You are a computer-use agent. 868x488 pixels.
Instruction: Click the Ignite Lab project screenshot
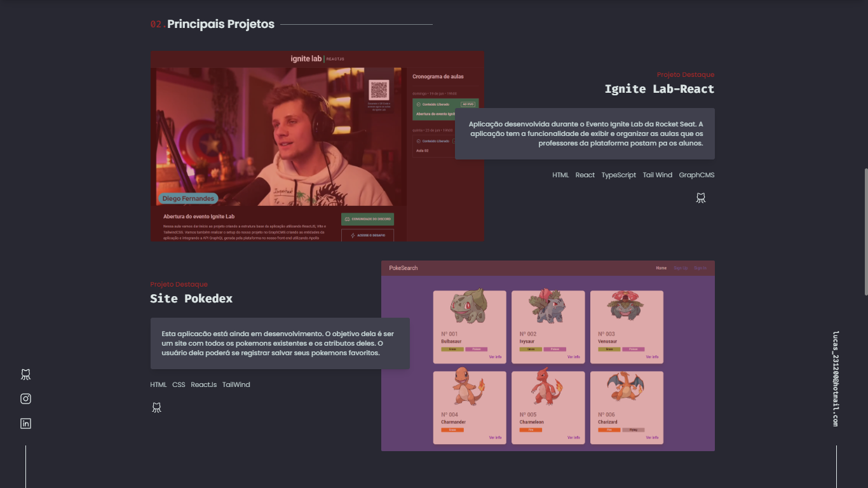pos(317,146)
